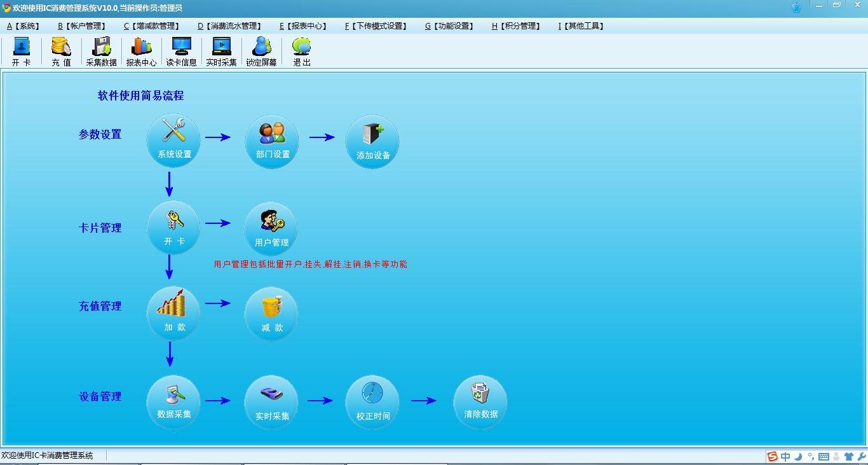The width and height of the screenshot is (868, 465).
Task: Click the 设备管理 section label
Action: pos(100,396)
